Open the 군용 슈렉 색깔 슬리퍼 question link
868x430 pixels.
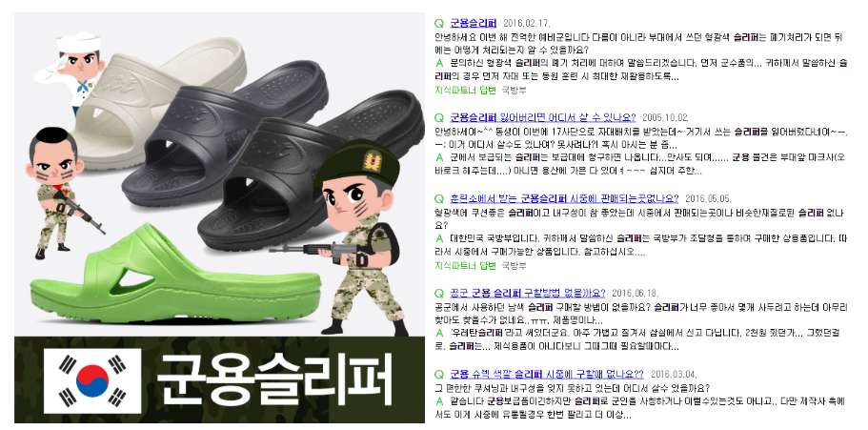click(546, 374)
